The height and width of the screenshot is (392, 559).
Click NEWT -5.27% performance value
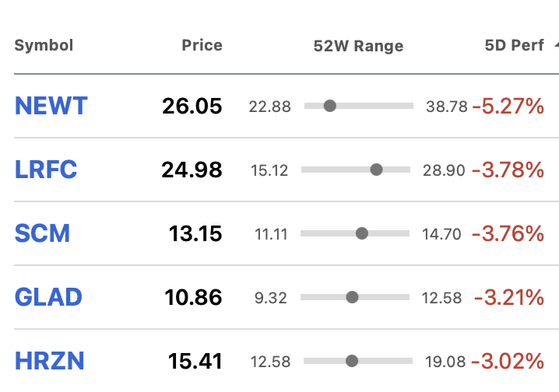pyautogui.click(x=508, y=106)
